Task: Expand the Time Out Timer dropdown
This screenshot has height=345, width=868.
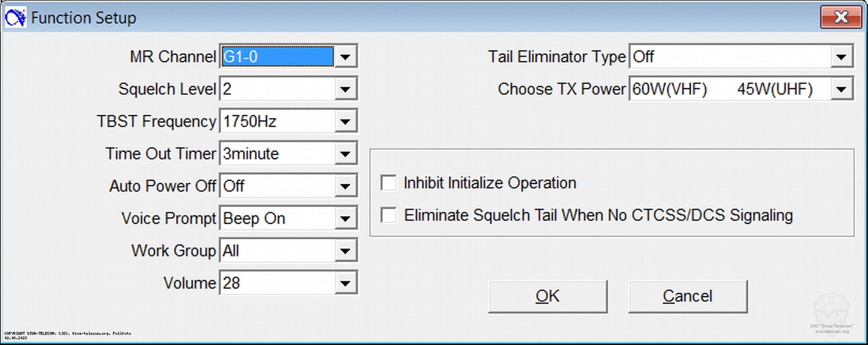Action: pos(345,154)
